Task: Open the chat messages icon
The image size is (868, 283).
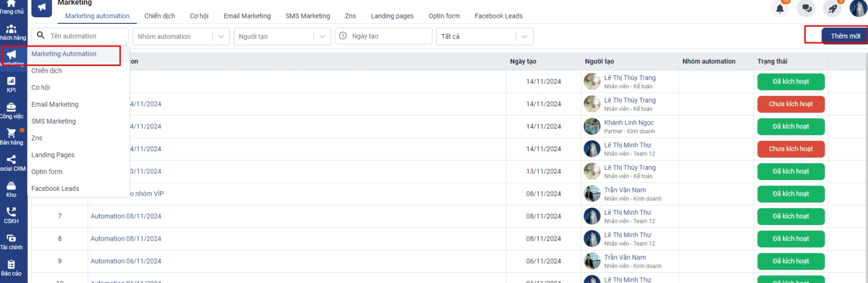Action: pyautogui.click(x=807, y=9)
